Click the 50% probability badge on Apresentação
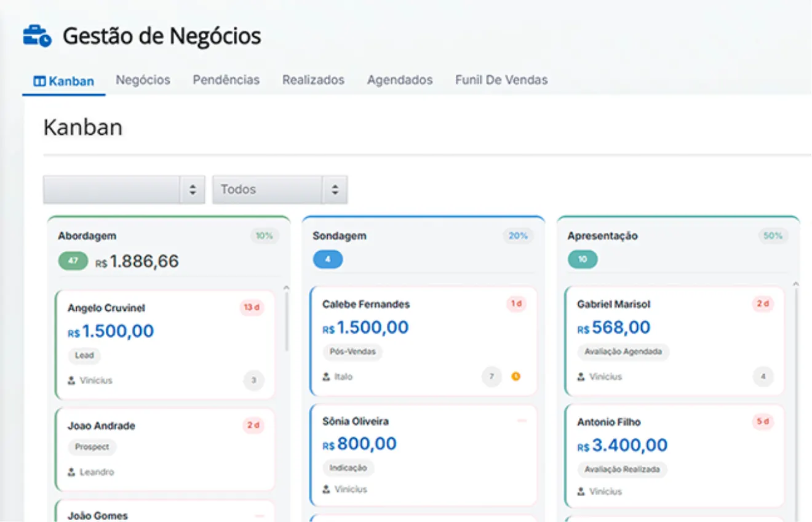 pos(773,236)
